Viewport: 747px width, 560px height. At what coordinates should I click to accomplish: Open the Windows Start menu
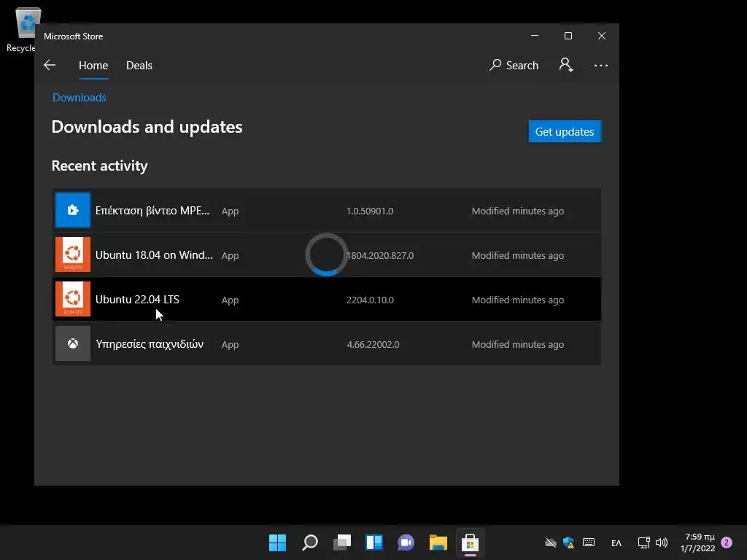(x=277, y=542)
